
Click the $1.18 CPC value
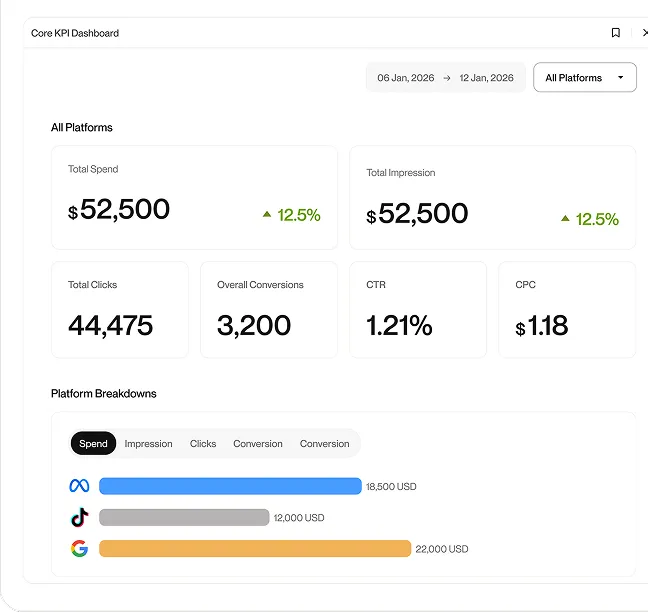pyautogui.click(x=542, y=326)
